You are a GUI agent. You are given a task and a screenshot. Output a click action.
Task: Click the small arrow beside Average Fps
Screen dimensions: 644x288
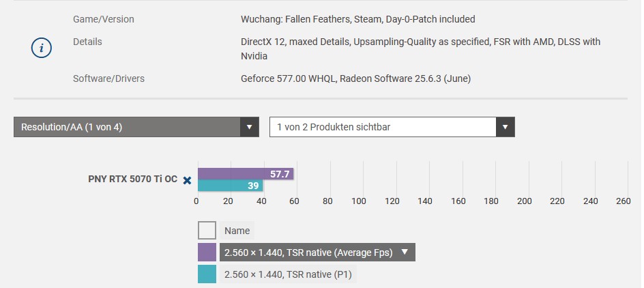(405, 252)
